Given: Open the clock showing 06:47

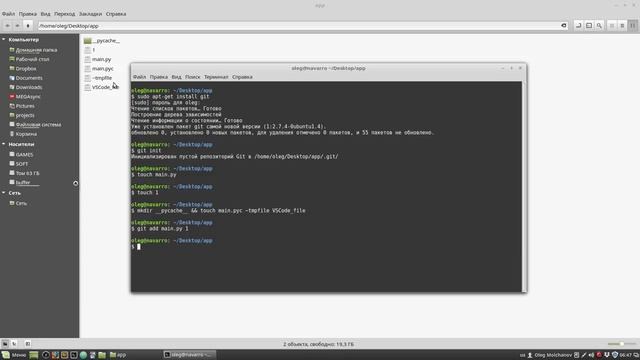Looking at the screenshot, I should coord(625,355).
